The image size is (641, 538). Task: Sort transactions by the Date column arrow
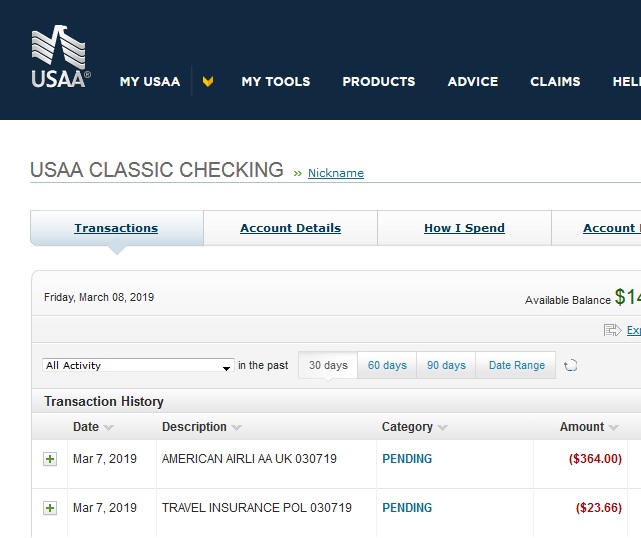click(x=108, y=428)
